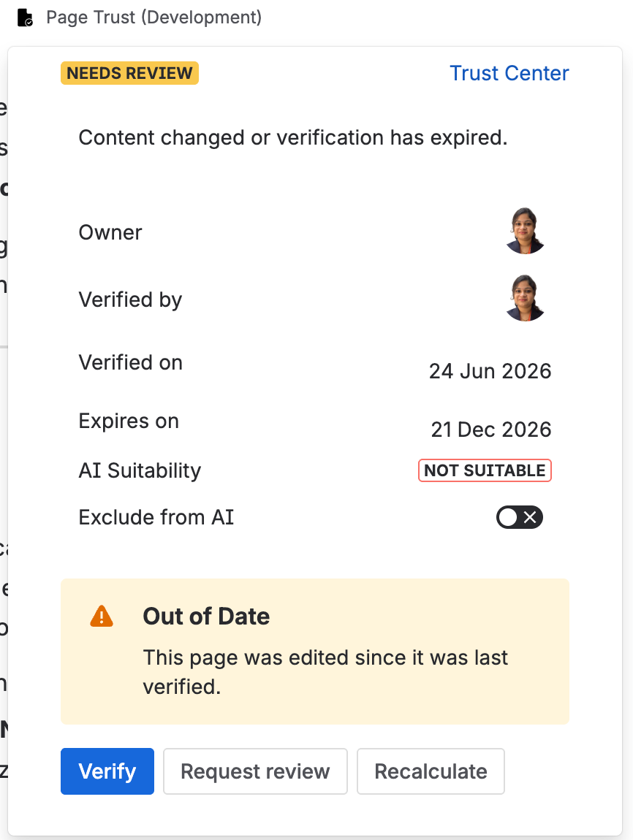Click the Exclude from AI label
Viewport: 633px width, 840px height.
coord(156,517)
